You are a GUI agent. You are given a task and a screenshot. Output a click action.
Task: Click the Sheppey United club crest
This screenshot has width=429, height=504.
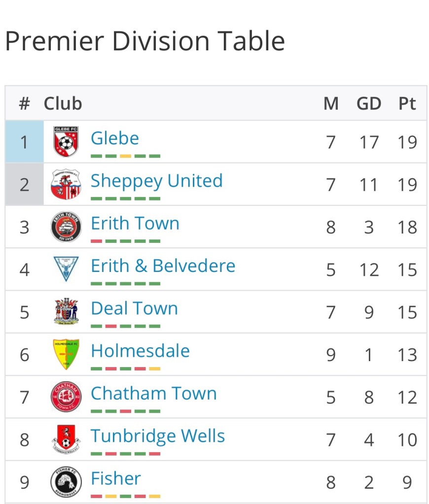(66, 184)
